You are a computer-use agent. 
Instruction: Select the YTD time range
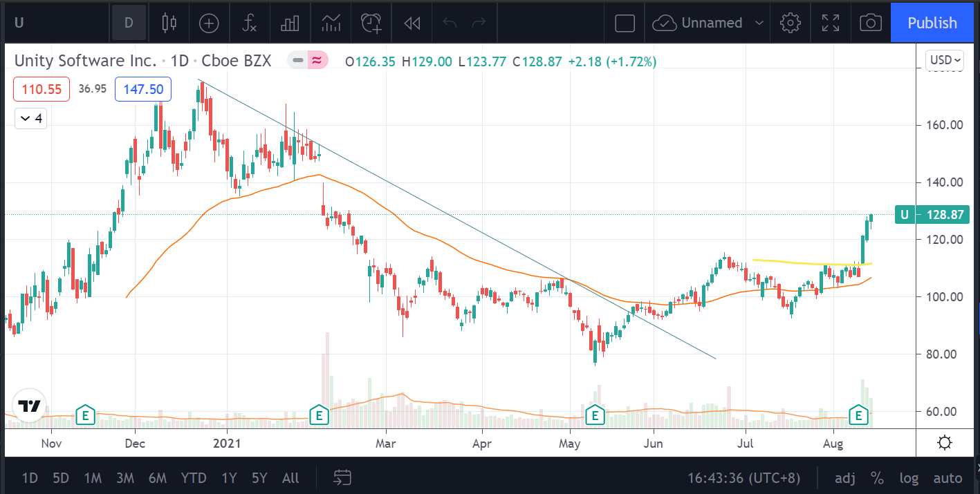point(193,477)
